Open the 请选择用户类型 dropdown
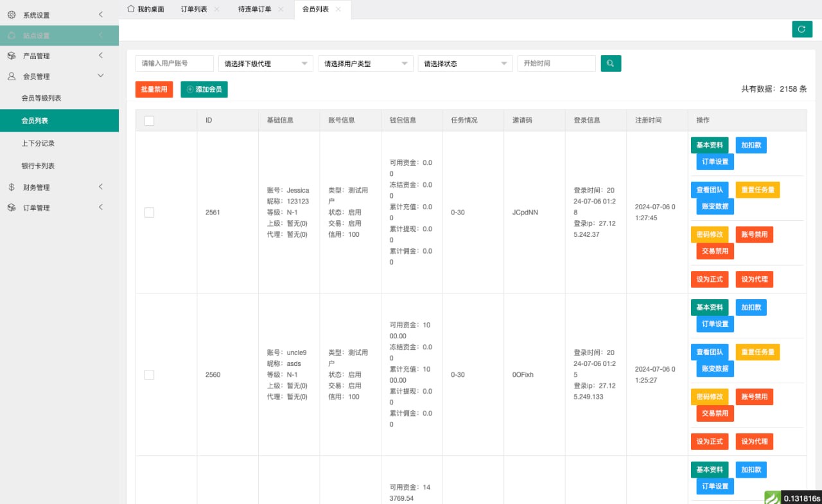Viewport: 822px width, 504px height. pos(365,64)
